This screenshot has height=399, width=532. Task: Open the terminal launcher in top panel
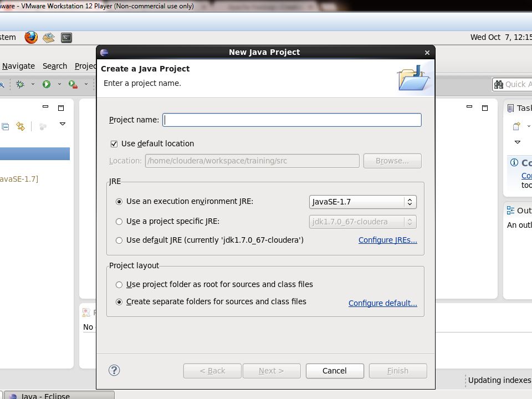(x=66, y=38)
